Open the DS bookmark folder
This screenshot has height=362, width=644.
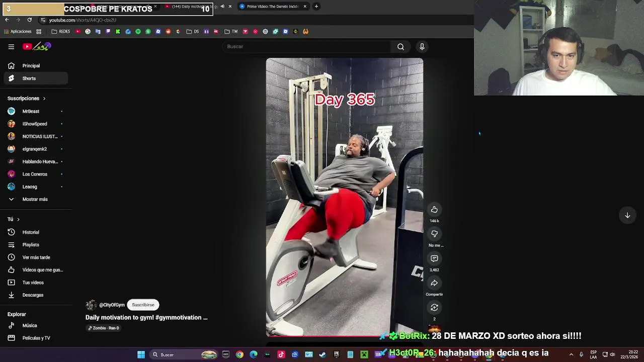(x=193, y=31)
